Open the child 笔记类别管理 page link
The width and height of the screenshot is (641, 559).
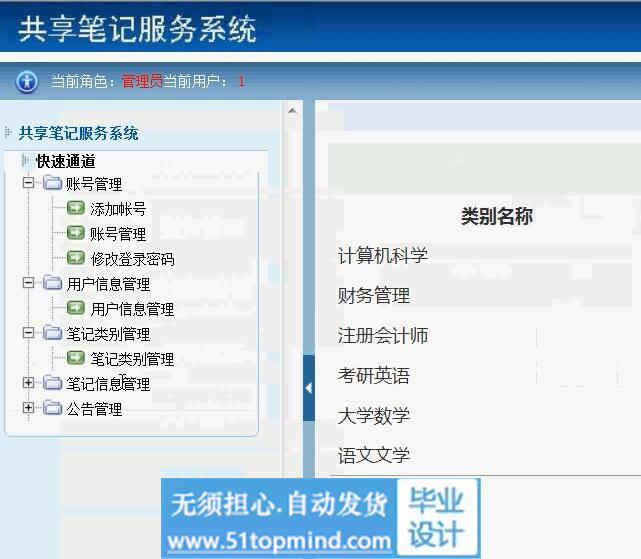tap(132, 359)
